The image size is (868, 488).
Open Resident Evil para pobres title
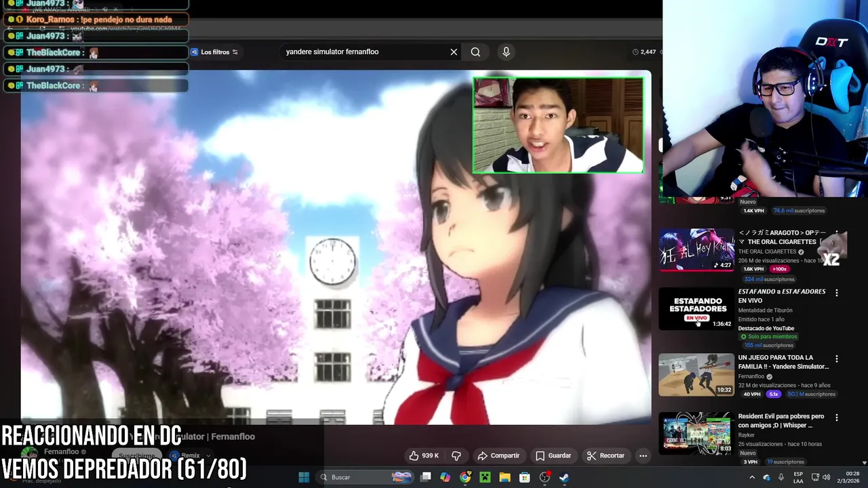point(781,421)
